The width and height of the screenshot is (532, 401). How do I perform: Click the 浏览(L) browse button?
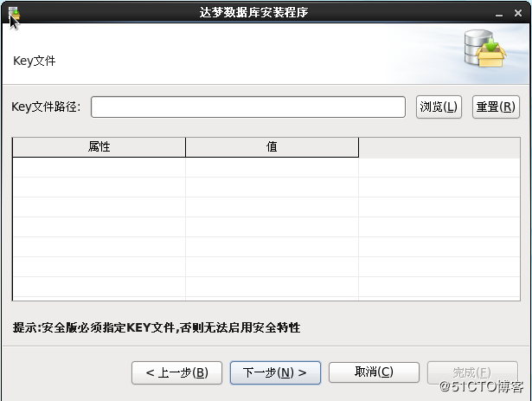pyautogui.click(x=439, y=107)
